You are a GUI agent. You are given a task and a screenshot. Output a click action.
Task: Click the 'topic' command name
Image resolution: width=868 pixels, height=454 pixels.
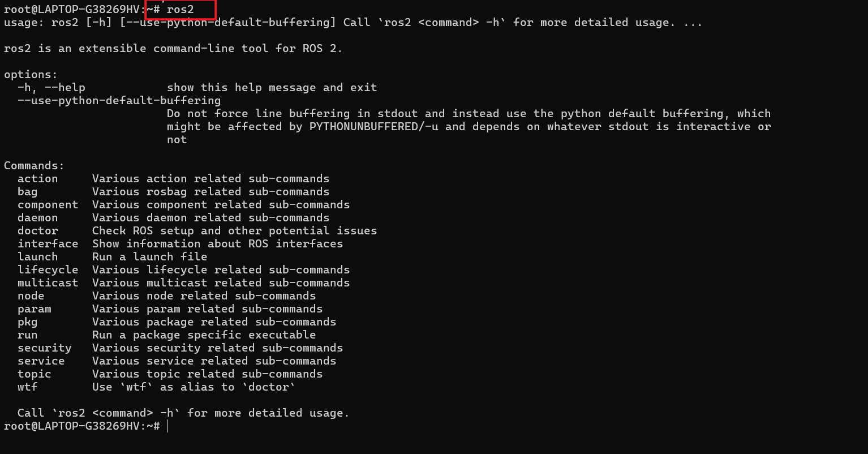pos(34,374)
